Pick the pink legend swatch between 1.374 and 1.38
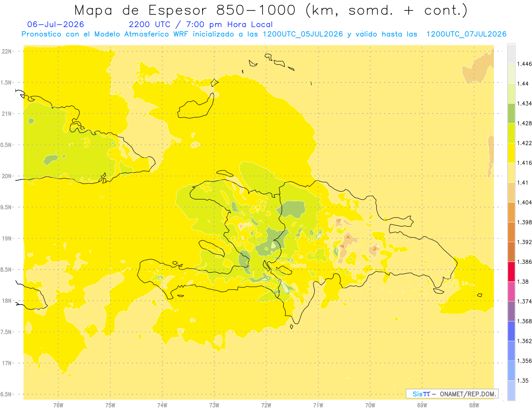This screenshot has height=411, width=532. [x=511, y=291]
